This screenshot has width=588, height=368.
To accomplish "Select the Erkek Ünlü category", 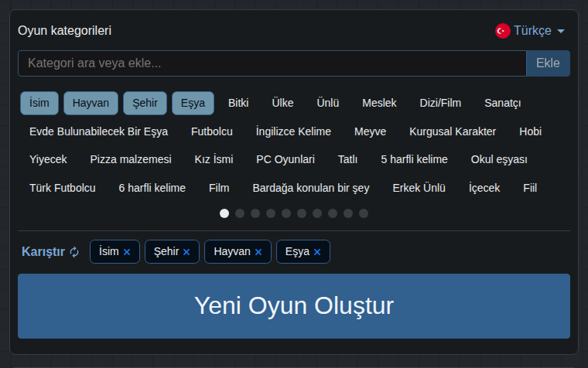I will point(419,188).
